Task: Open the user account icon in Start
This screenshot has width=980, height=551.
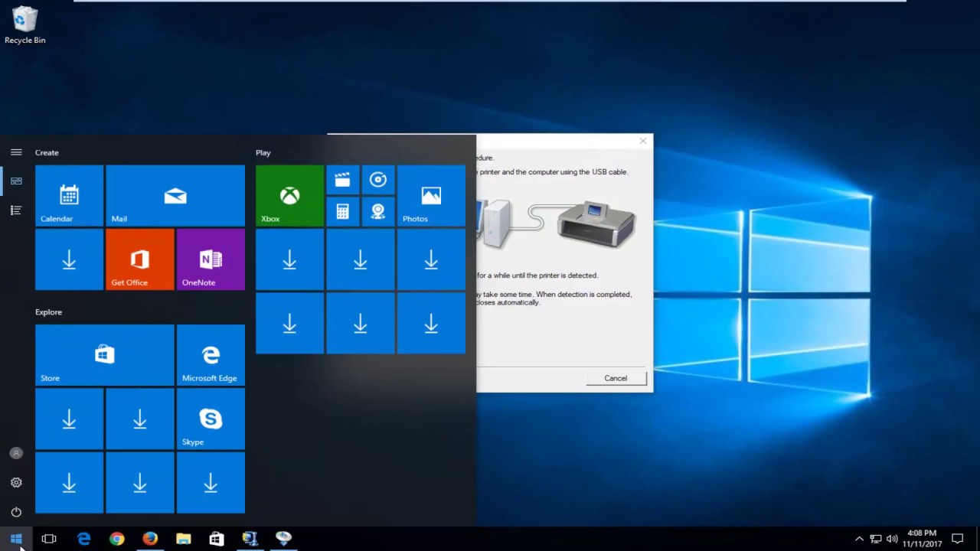Action: tap(16, 453)
